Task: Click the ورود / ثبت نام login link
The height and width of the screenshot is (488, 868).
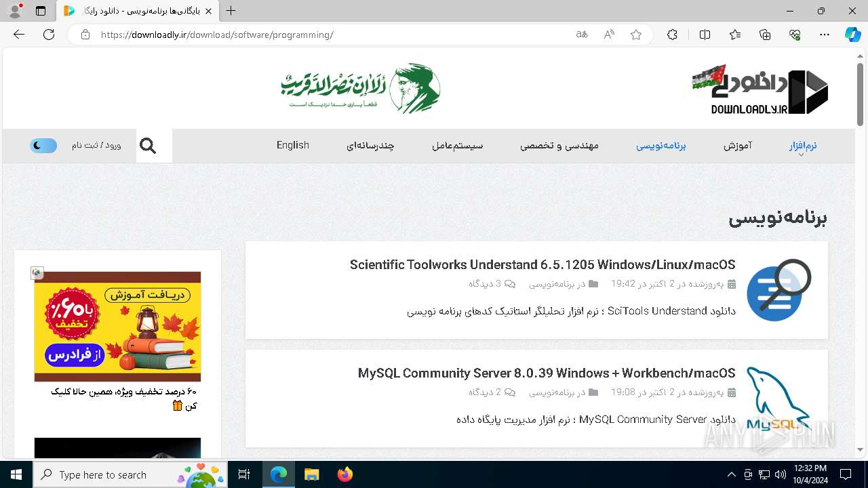Action: 96,145
